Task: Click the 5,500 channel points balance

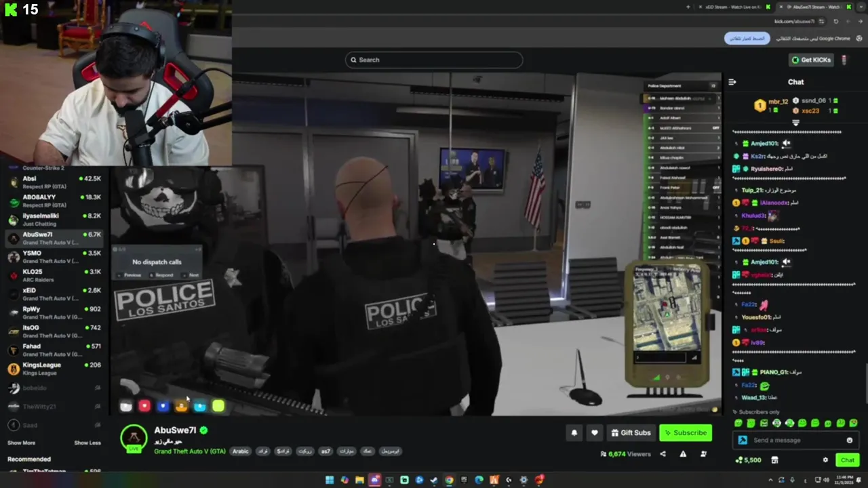Action: [748, 460]
